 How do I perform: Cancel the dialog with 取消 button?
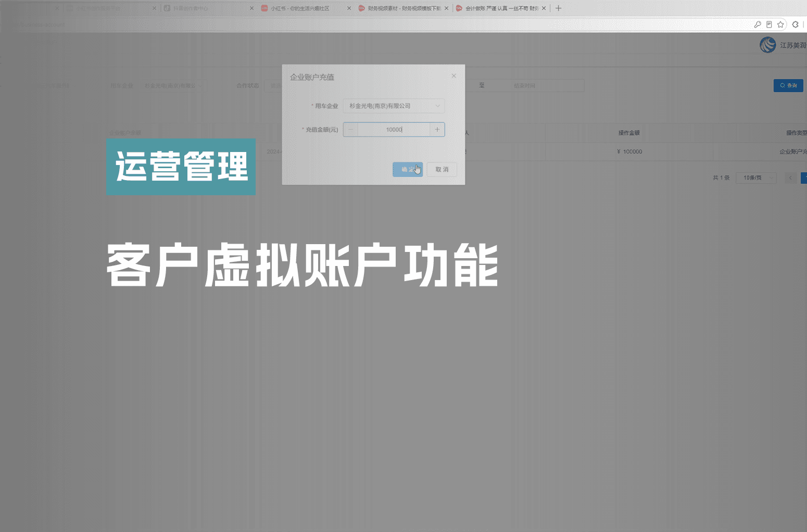[442, 169]
